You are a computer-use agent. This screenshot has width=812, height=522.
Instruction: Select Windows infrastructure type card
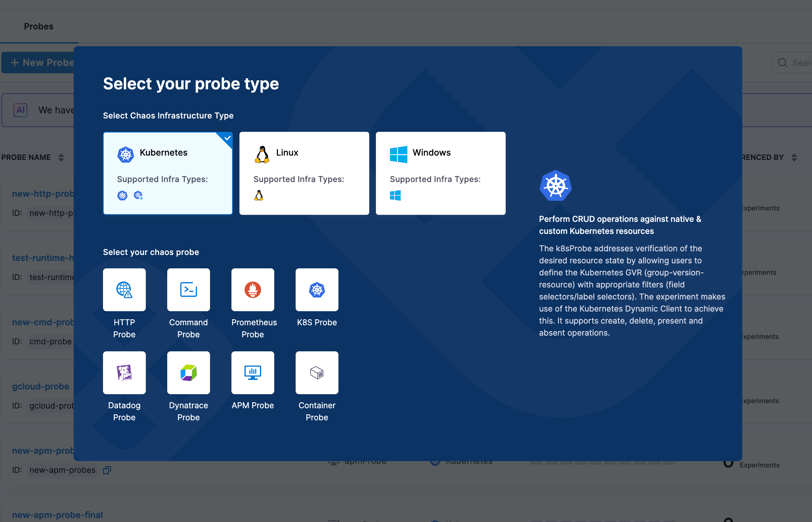440,173
